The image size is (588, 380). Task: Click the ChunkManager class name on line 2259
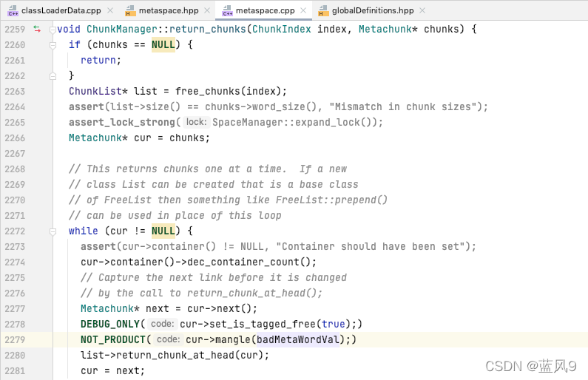122,30
